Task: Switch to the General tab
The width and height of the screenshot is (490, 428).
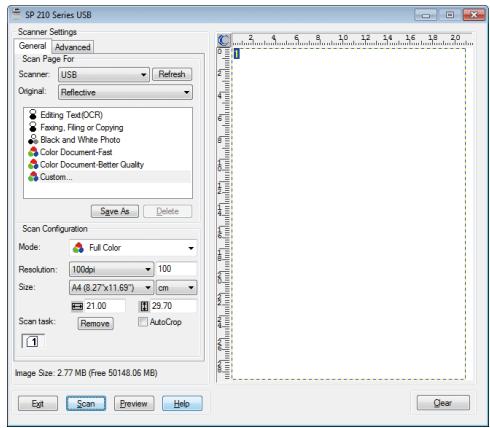Action: coord(32,46)
